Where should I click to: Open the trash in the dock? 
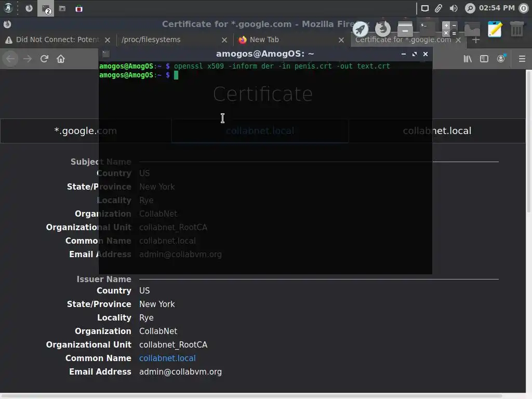(517, 29)
